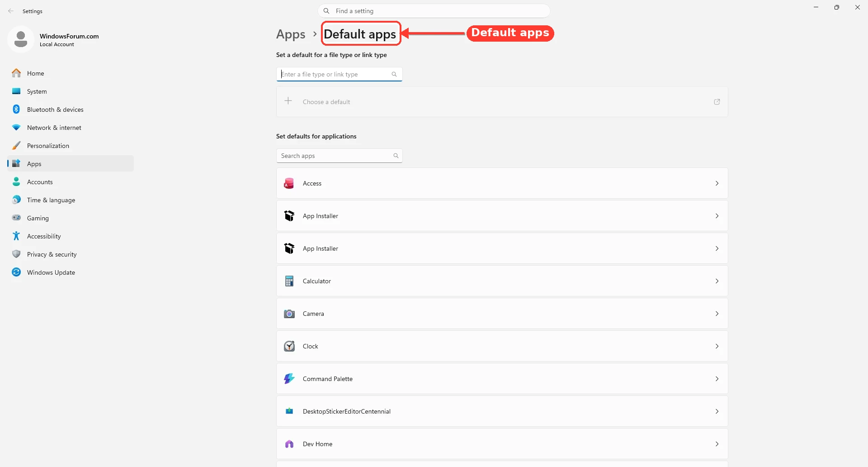Screen dimensions: 868x467
Task: Click the Command Palette lightning icon
Action: pos(289,379)
